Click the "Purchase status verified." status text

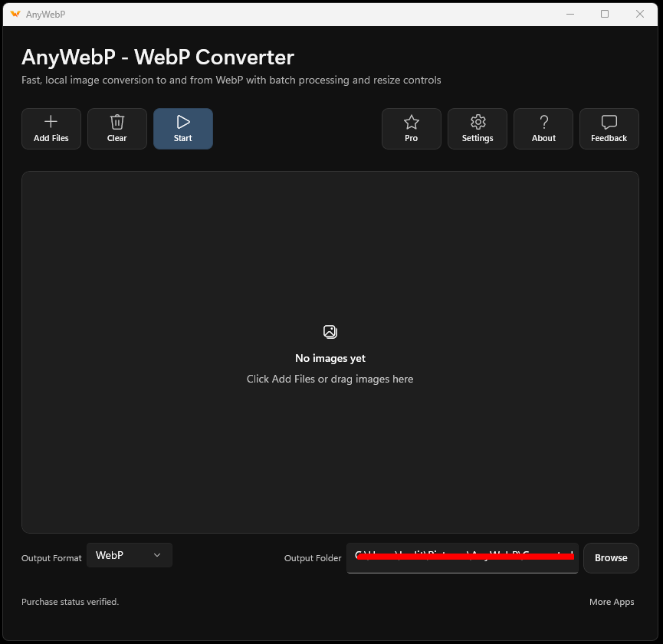pyautogui.click(x=71, y=602)
